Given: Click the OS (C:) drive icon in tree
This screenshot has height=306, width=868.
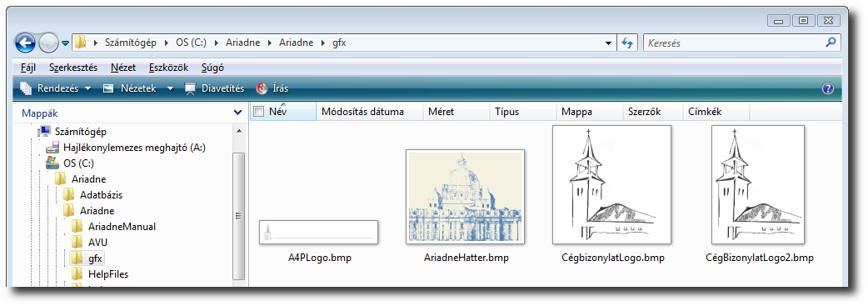Looking at the screenshot, I should point(52,163).
